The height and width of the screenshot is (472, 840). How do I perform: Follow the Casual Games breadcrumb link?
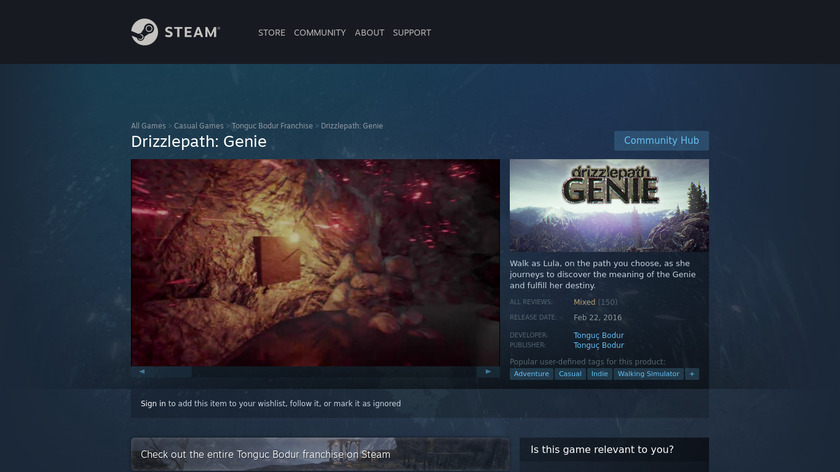[x=199, y=126]
